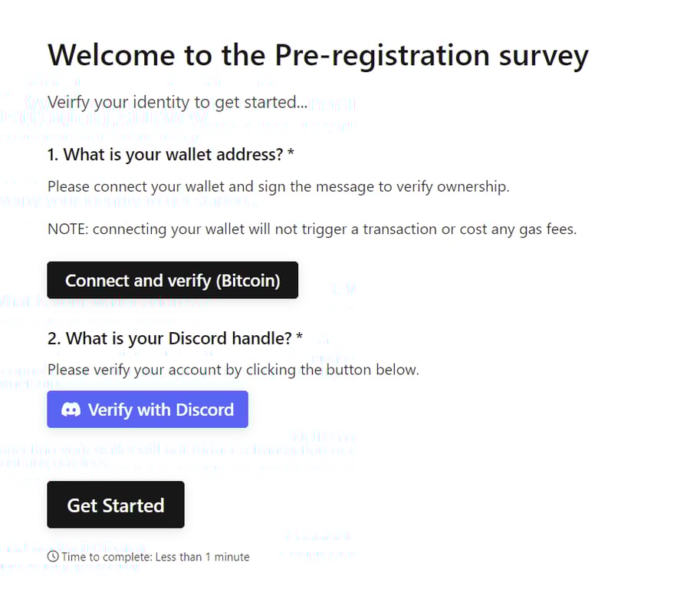Screen dimensions: 700x589
Task: Click the clock icon beside completion time
Action: [53, 557]
